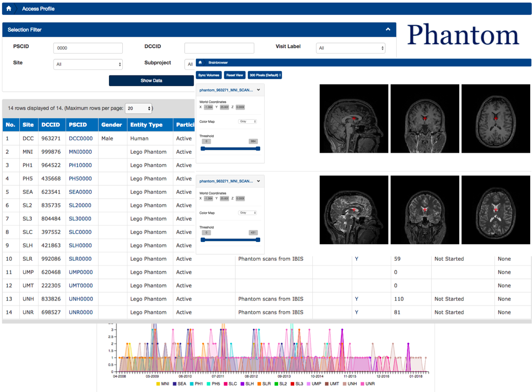Click the purple SLH legend marker
Viewport: 532px width, 392px height.
[x=243, y=384]
